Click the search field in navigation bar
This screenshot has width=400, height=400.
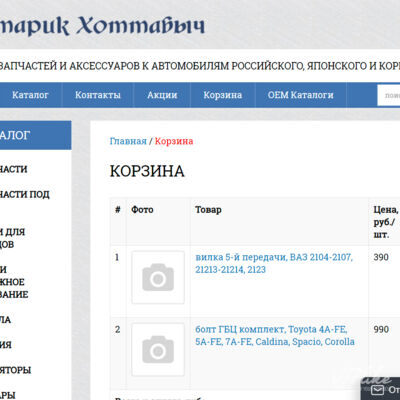pyautogui.click(x=389, y=95)
